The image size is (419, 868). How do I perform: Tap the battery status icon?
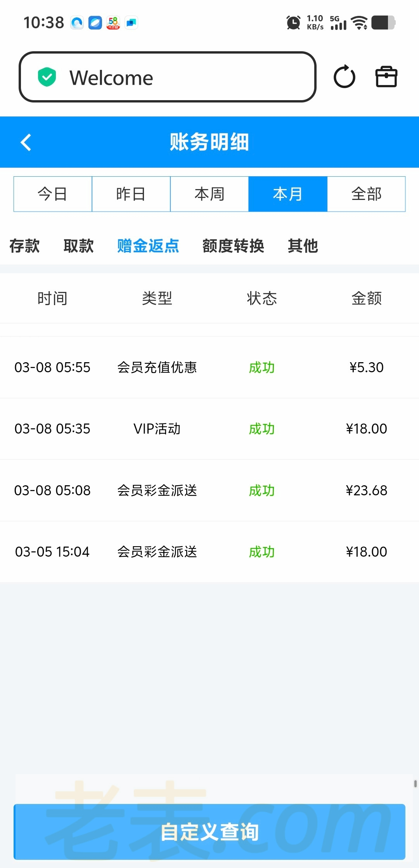[x=383, y=23]
